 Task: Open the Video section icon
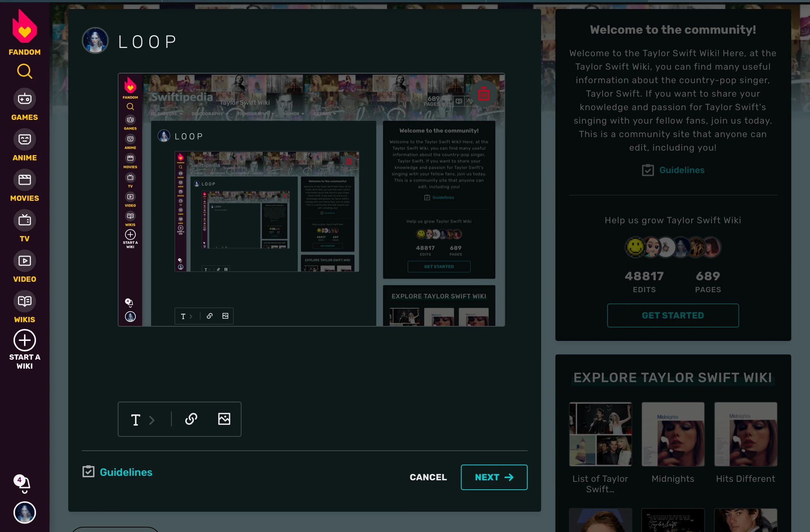[24, 261]
